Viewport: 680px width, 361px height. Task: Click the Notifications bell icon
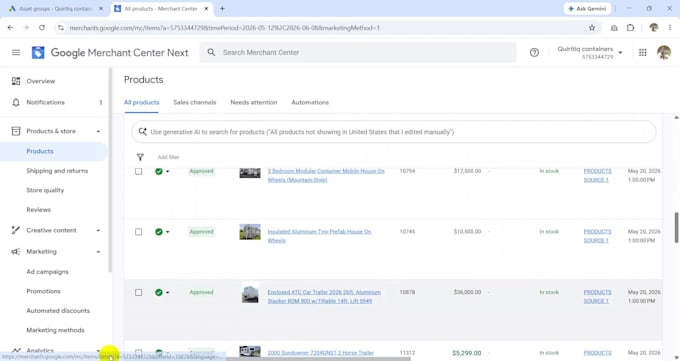[16, 102]
